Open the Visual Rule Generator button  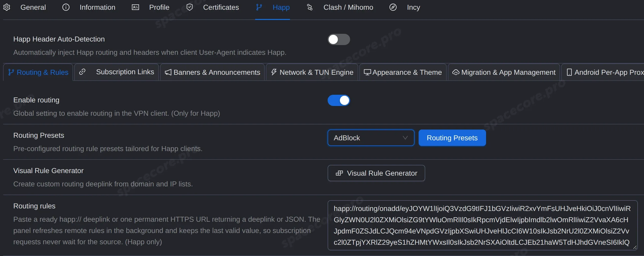pyautogui.click(x=376, y=173)
